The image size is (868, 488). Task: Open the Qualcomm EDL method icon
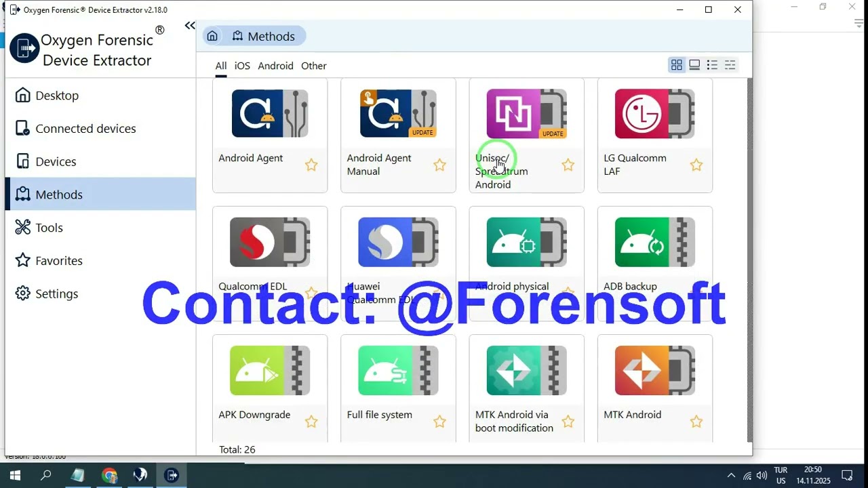coord(270,242)
